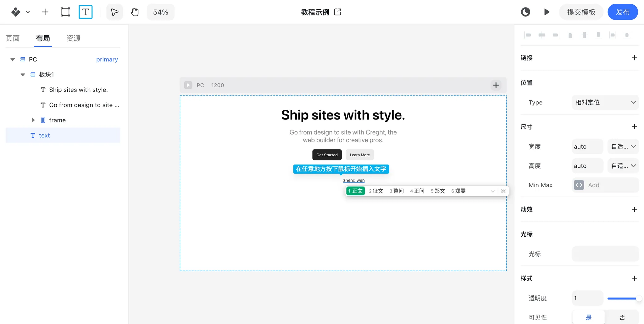
Task: Set visibility to 否
Action: pyautogui.click(x=622, y=317)
